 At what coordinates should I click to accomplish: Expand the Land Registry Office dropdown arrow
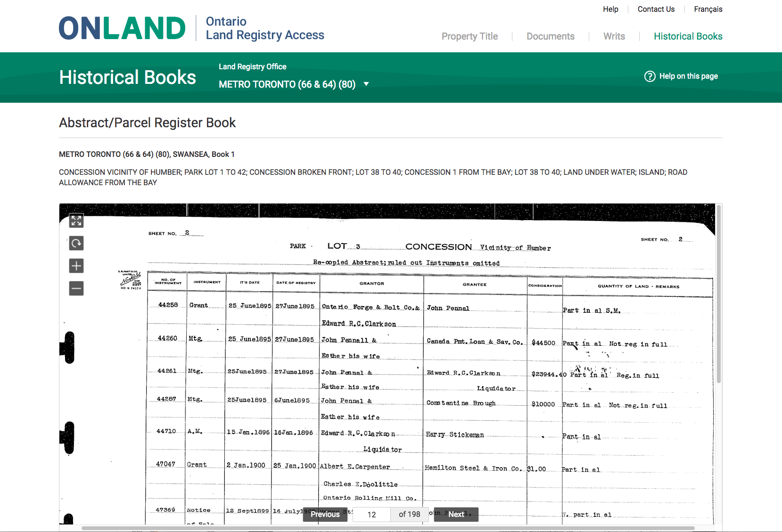[x=366, y=84]
